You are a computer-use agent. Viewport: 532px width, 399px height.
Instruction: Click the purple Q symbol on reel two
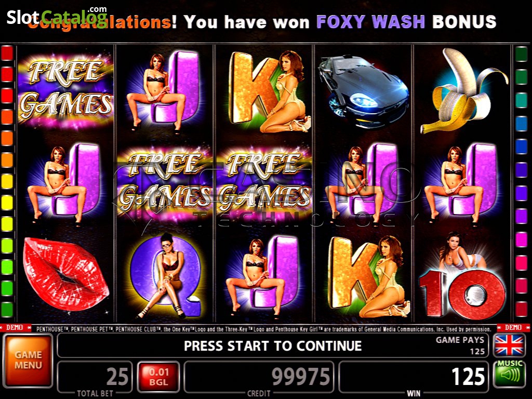pyautogui.click(x=165, y=276)
